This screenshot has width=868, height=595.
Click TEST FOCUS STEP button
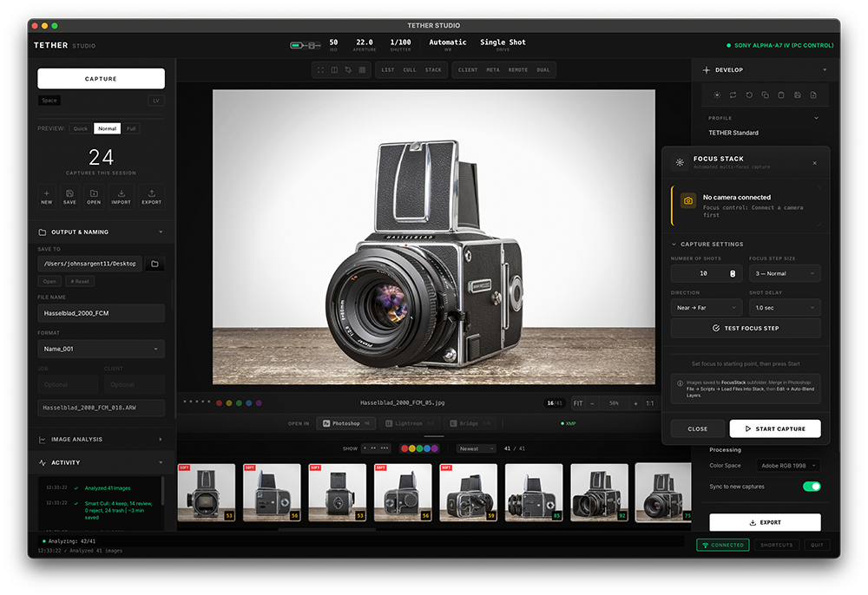(x=745, y=329)
